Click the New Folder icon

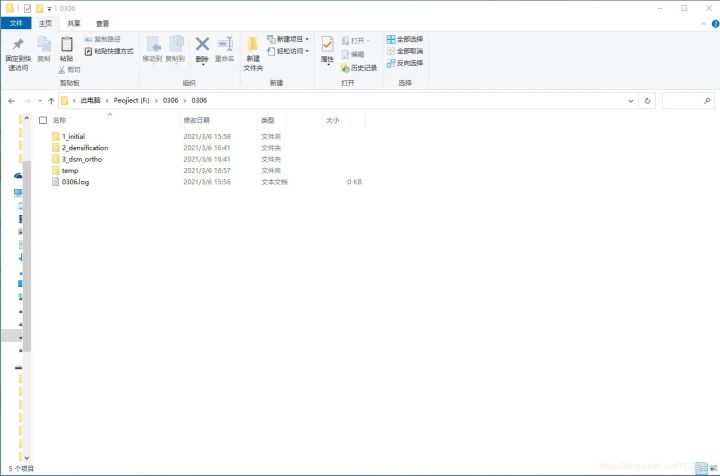tap(252, 47)
